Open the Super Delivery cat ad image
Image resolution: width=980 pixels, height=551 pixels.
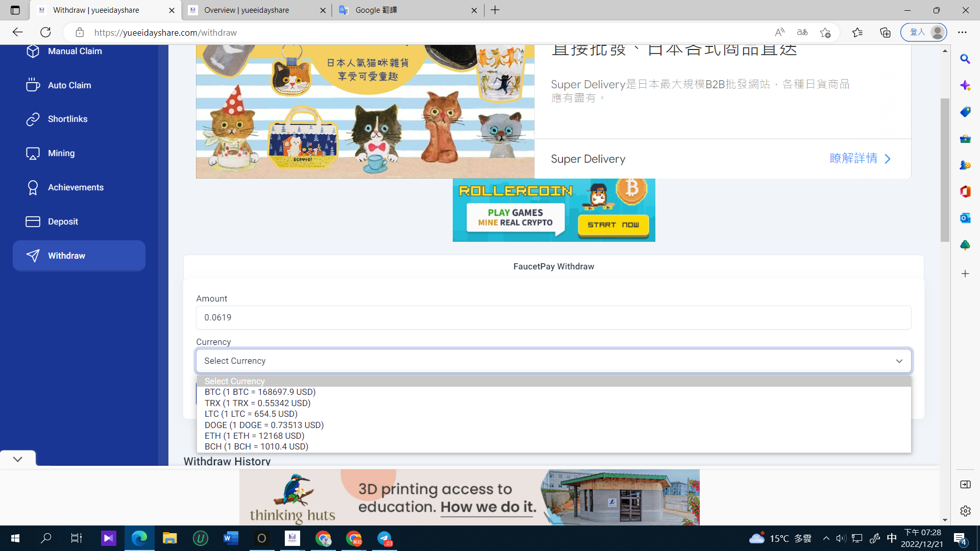[365, 111]
